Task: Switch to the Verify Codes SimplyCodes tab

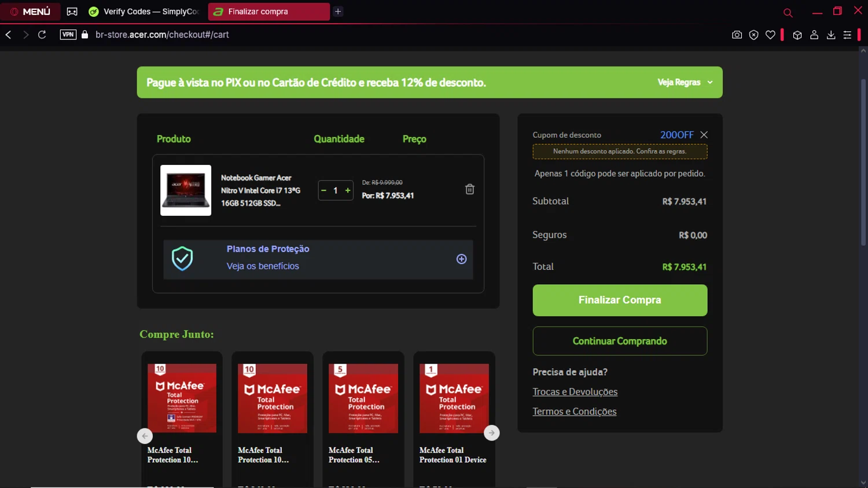Action: point(145,12)
